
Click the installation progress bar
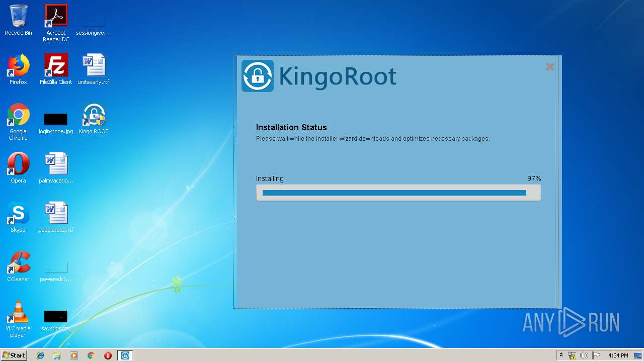click(398, 193)
